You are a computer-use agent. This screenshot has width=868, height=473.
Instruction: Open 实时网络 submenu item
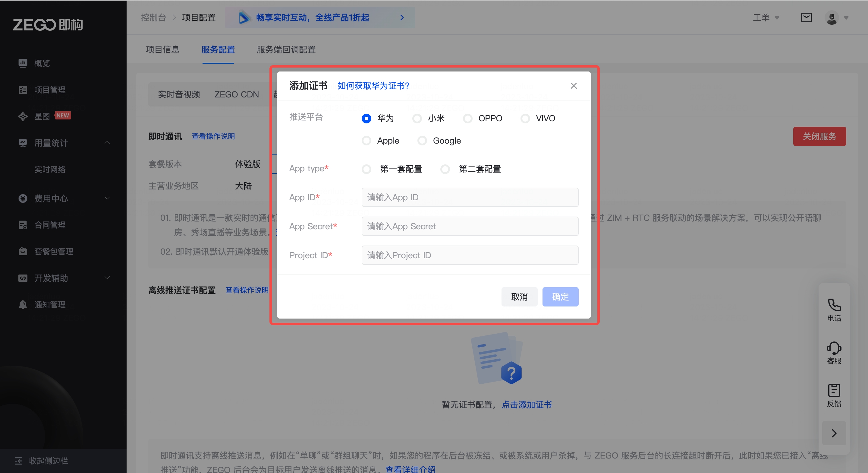50,169
